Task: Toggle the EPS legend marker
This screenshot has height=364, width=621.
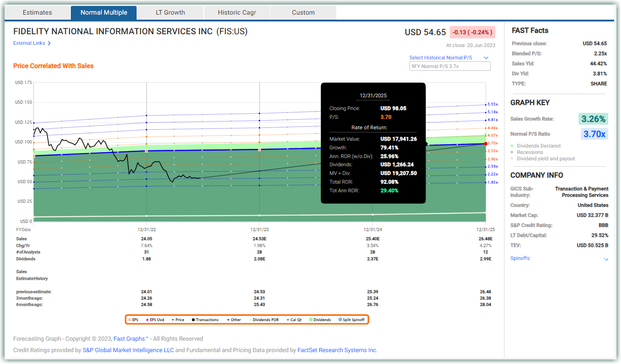Action: [130, 320]
